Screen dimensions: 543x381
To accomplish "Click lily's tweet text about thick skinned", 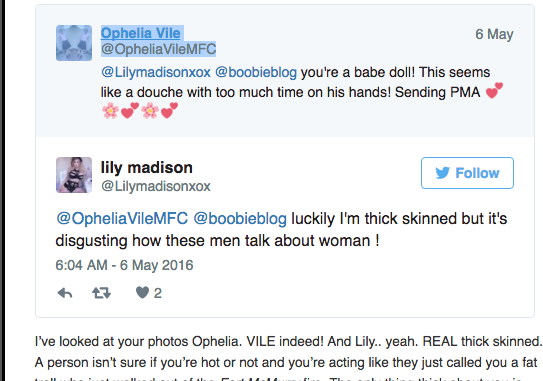I will pyautogui.click(x=281, y=229).
